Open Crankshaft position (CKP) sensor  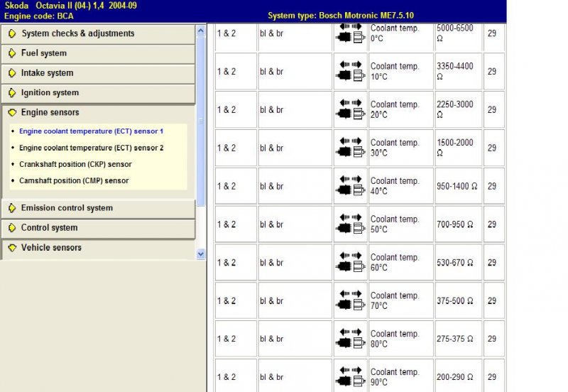tap(75, 164)
